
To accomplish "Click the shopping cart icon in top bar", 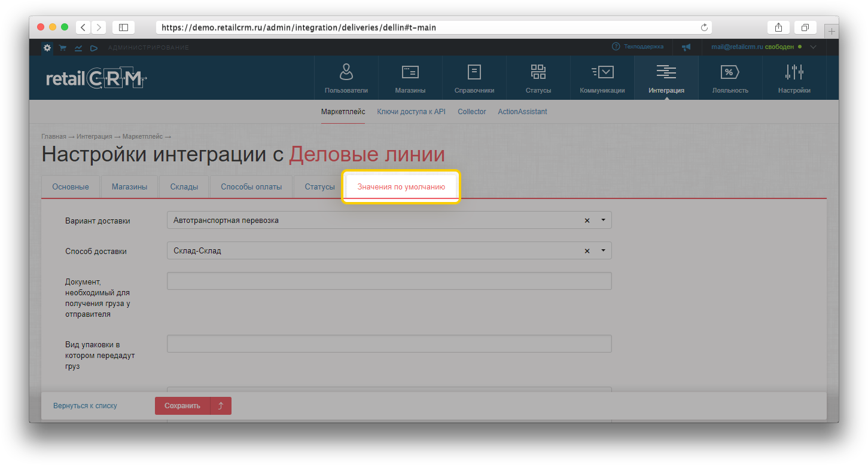I will click(x=62, y=47).
